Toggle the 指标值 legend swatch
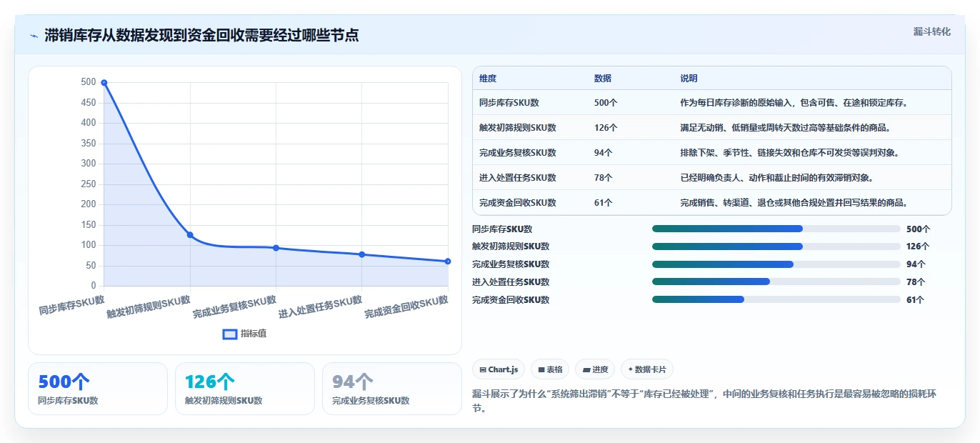The width and height of the screenshot is (980, 443). point(230,334)
